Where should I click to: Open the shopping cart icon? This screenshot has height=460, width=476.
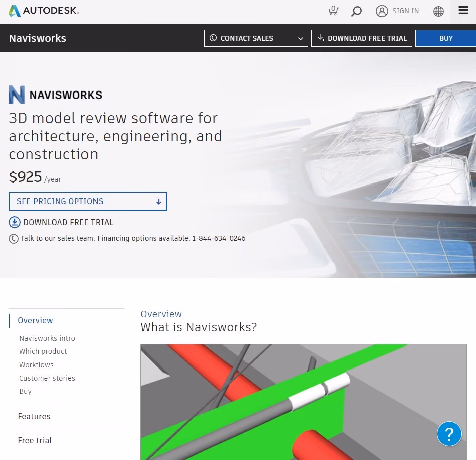point(334,11)
